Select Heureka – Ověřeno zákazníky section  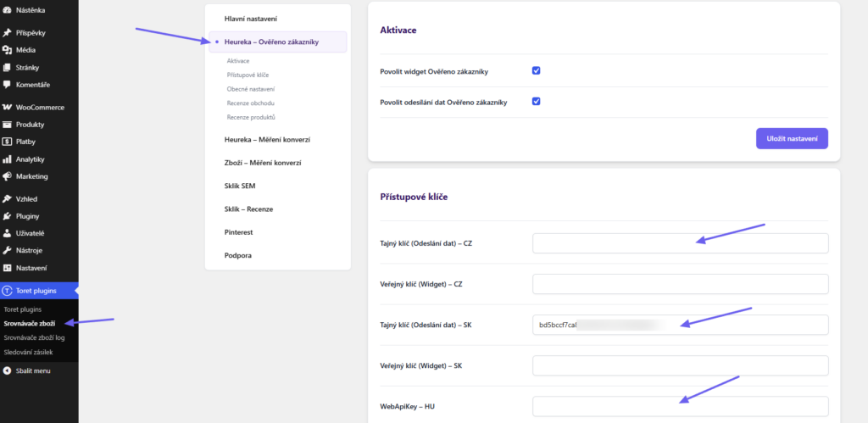tap(278, 42)
